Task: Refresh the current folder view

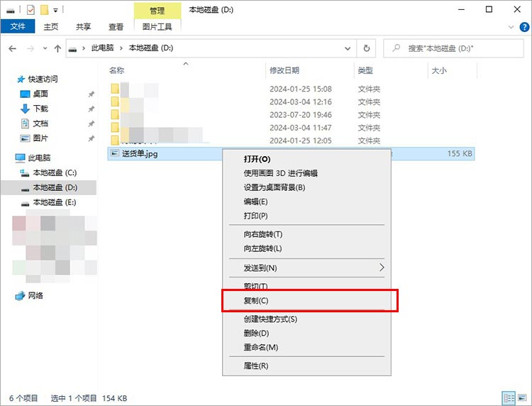Action: click(x=367, y=48)
